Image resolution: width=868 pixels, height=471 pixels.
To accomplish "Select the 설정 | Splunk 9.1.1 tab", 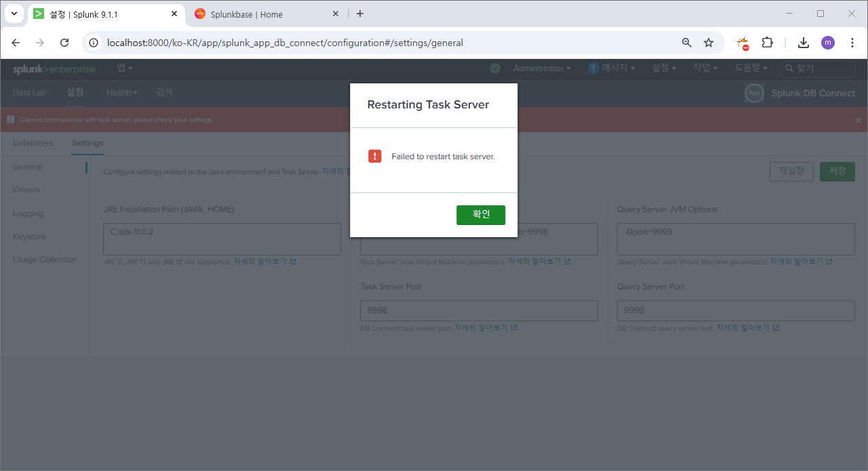I will [x=106, y=14].
